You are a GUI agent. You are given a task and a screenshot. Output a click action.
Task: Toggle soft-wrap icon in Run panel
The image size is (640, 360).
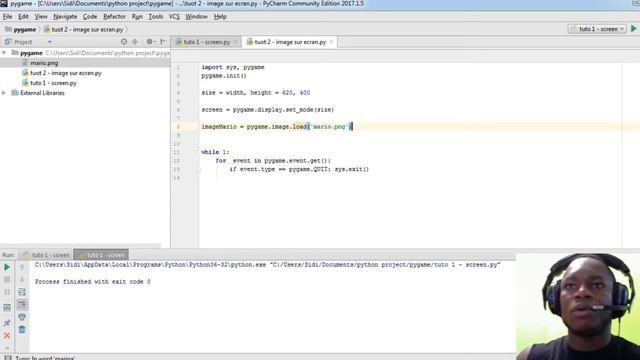click(22, 292)
